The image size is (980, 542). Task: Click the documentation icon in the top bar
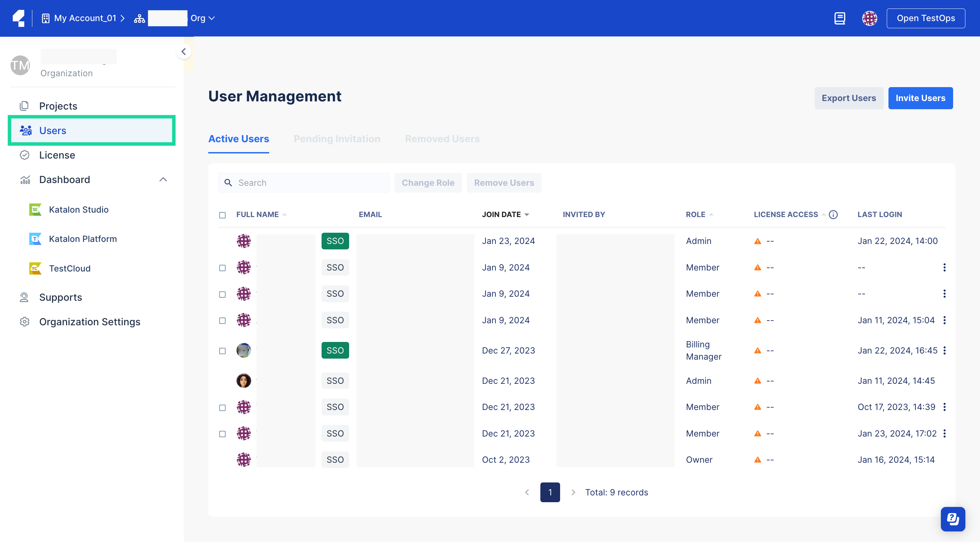(840, 18)
